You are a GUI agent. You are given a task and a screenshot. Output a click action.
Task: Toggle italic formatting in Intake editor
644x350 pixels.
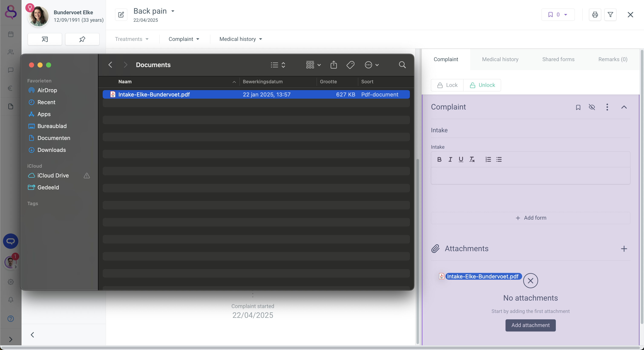click(450, 159)
